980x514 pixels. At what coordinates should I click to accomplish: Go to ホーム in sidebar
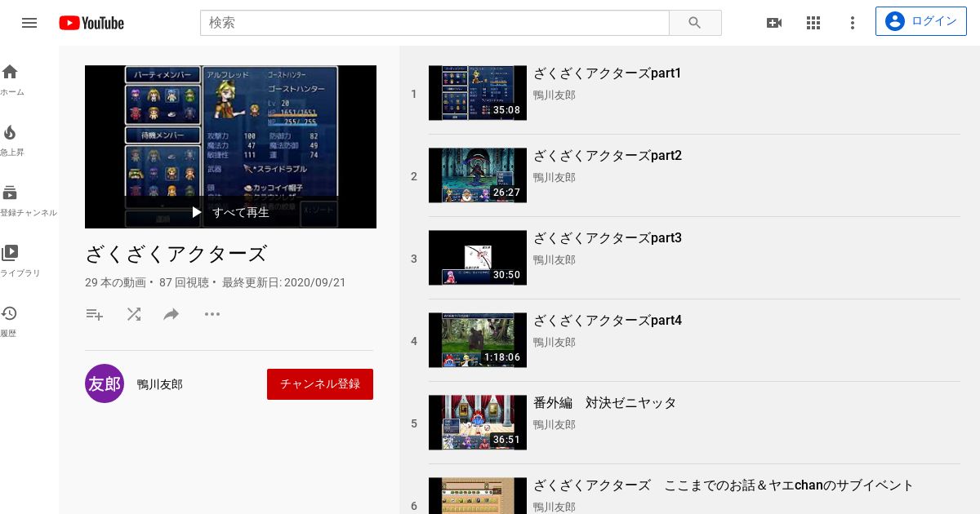pyautogui.click(x=11, y=80)
